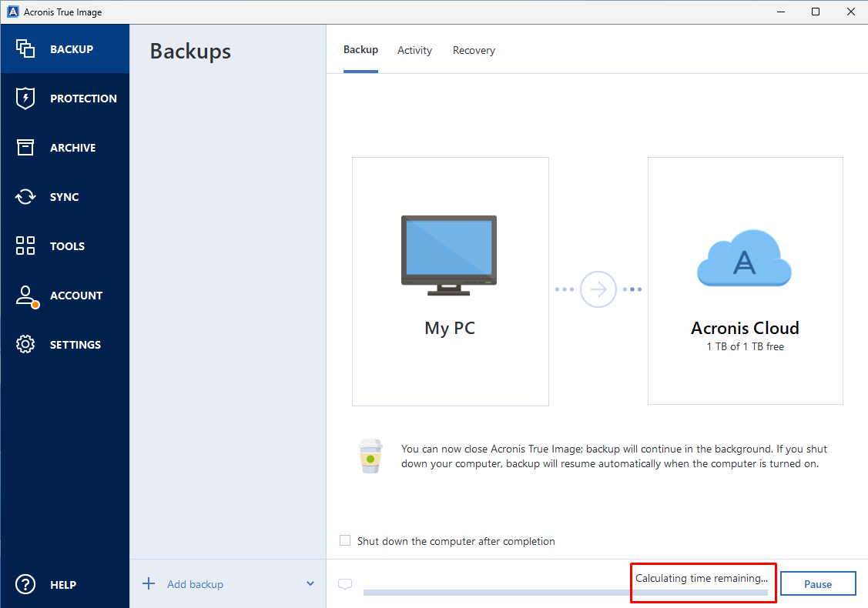Pause the running backup
The image size is (868, 608).
818,583
